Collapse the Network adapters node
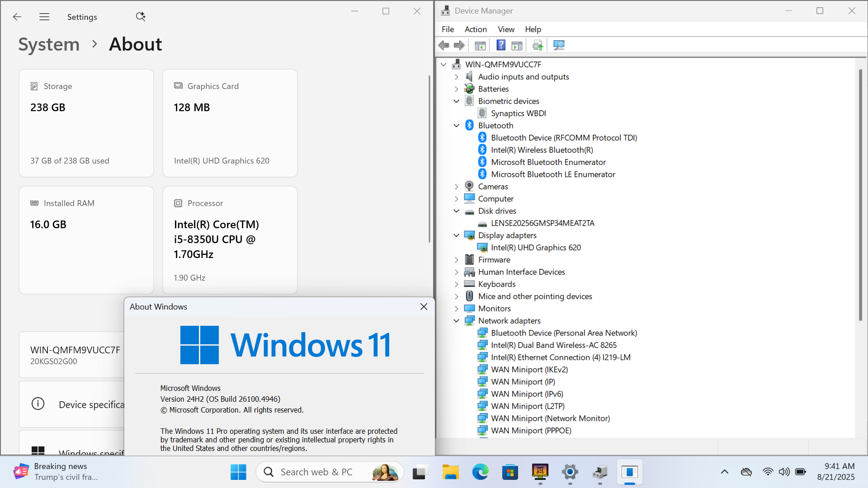 (457, 321)
